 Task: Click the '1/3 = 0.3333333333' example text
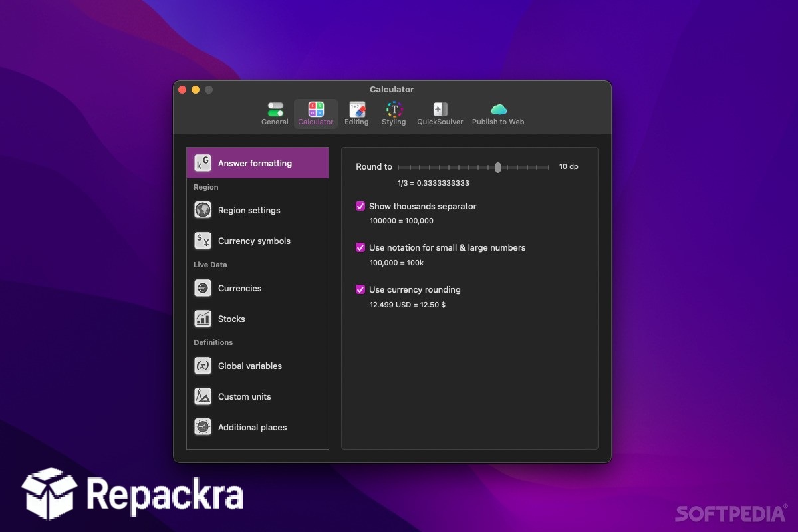(x=434, y=183)
